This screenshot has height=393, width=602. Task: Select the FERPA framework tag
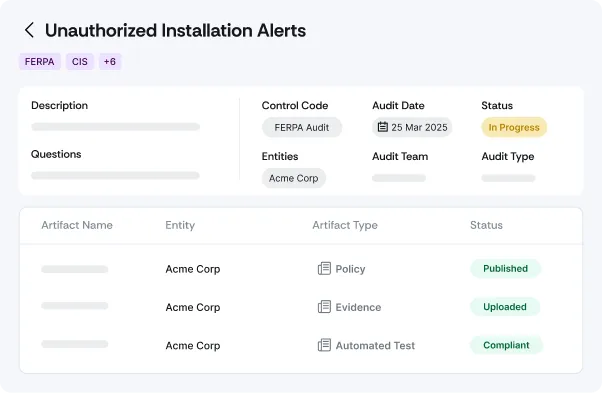point(40,62)
